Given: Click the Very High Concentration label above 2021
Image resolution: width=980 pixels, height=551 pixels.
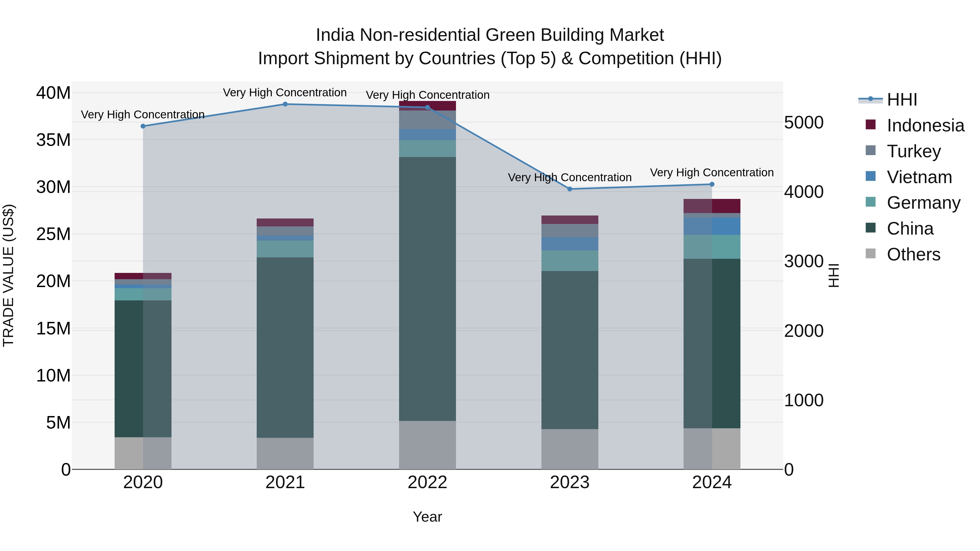Looking at the screenshot, I should click(x=285, y=93).
